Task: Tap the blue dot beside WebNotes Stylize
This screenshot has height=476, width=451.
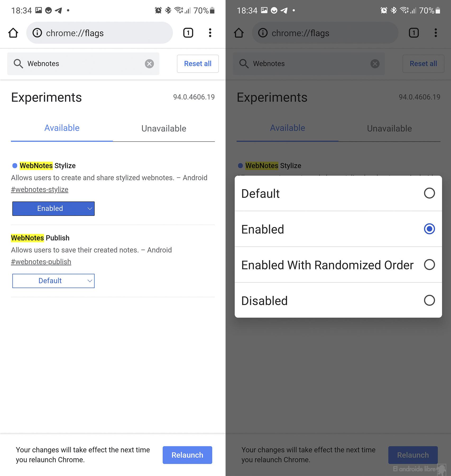Action: tap(15, 166)
